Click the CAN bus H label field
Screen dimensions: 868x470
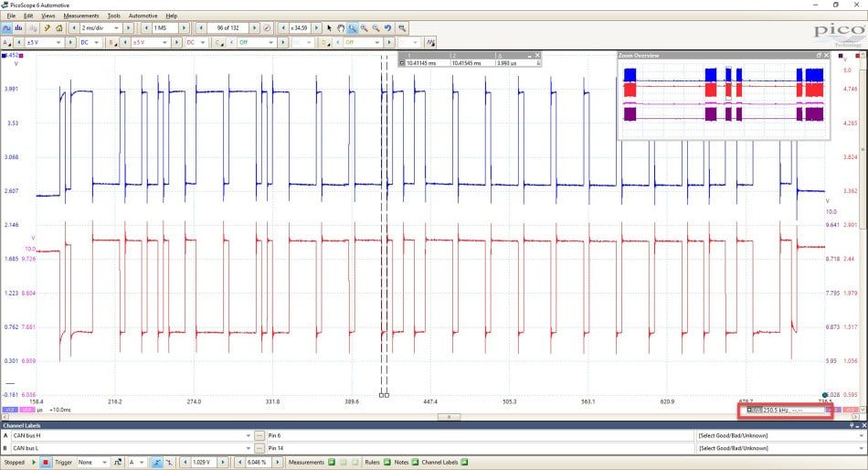(x=132, y=435)
